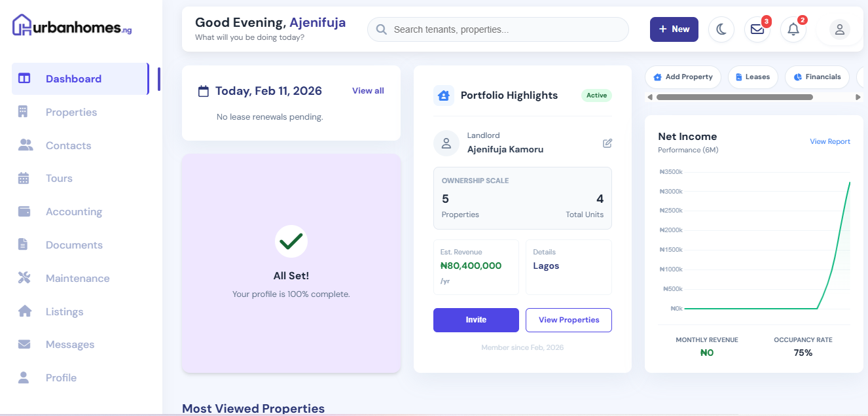Click the Accounting icon in the sidebar
Image resolution: width=868 pixels, height=416 pixels.
(25, 211)
